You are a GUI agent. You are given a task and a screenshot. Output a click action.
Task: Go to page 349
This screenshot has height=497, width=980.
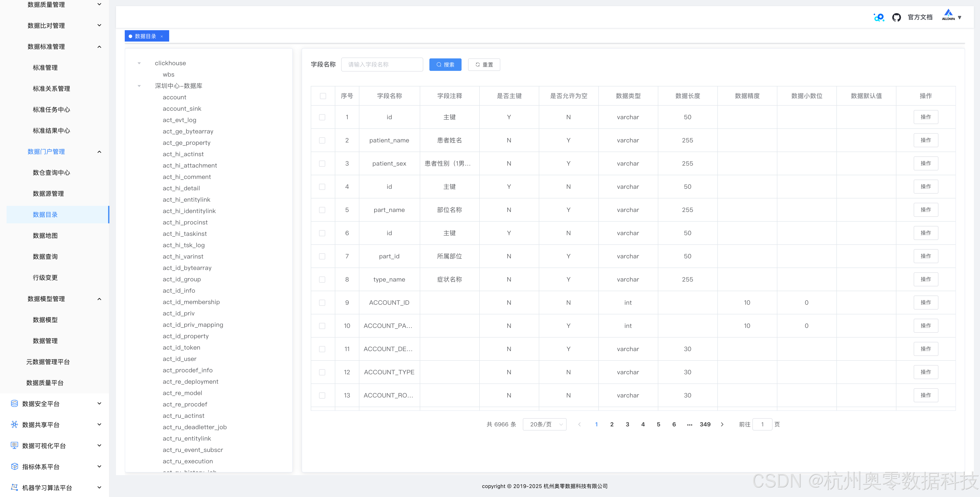(x=705, y=424)
